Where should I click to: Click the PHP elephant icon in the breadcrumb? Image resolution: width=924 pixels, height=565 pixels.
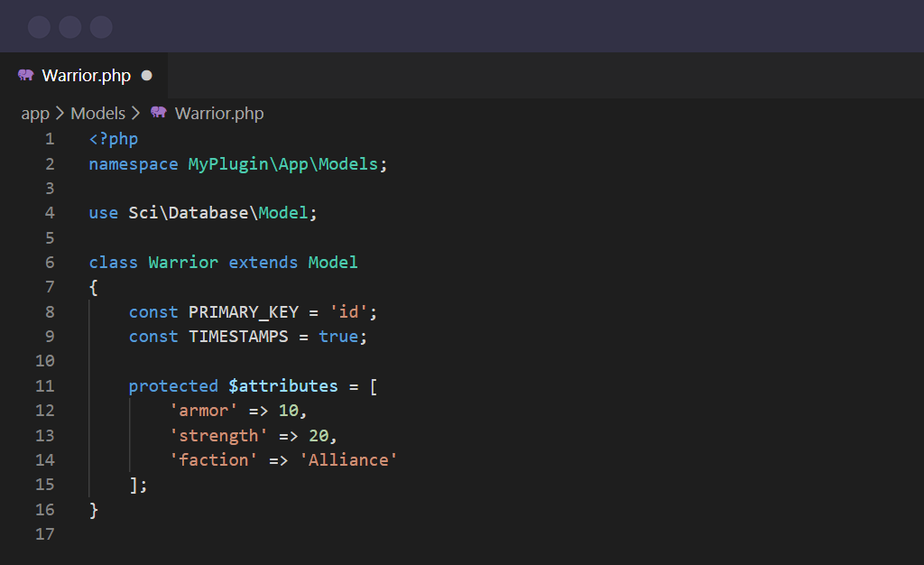coord(159,112)
